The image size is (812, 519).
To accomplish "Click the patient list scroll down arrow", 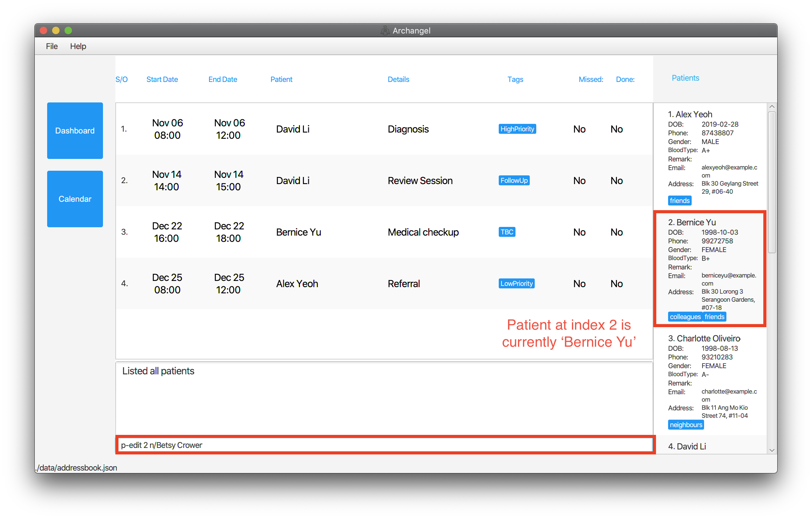I will click(x=772, y=450).
